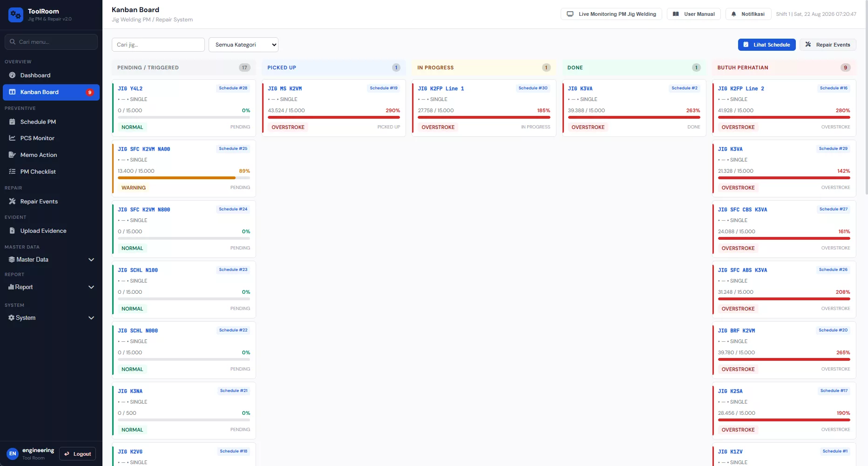The width and height of the screenshot is (868, 466).
Task: Open PCS Monitor page
Action: click(51, 138)
